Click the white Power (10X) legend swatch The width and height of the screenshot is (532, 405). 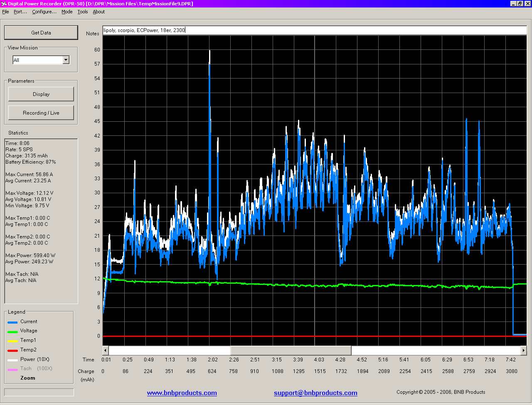[x=12, y=360]
